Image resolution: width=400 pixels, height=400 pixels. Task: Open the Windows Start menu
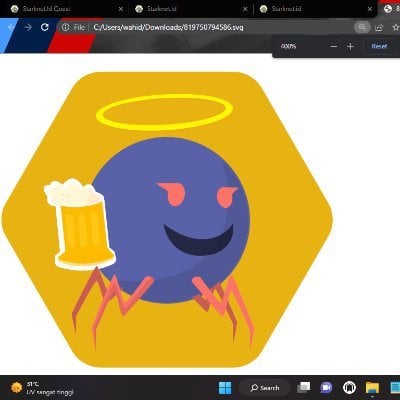pos(225,388)
